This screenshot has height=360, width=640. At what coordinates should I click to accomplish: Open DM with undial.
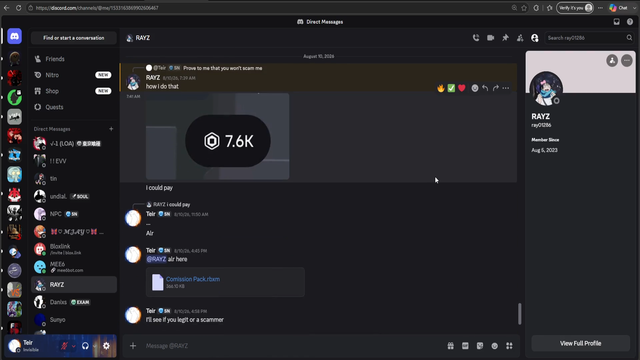[x=74, y=196]
